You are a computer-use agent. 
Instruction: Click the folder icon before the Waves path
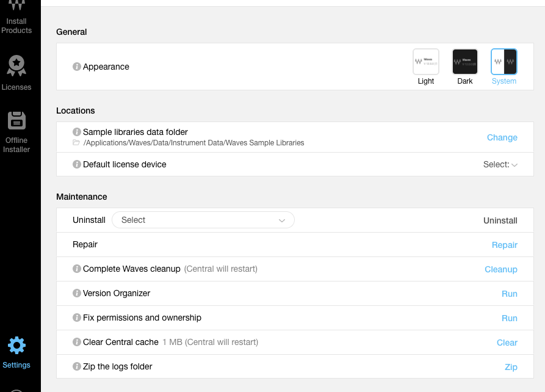click(x=76, y=143)
